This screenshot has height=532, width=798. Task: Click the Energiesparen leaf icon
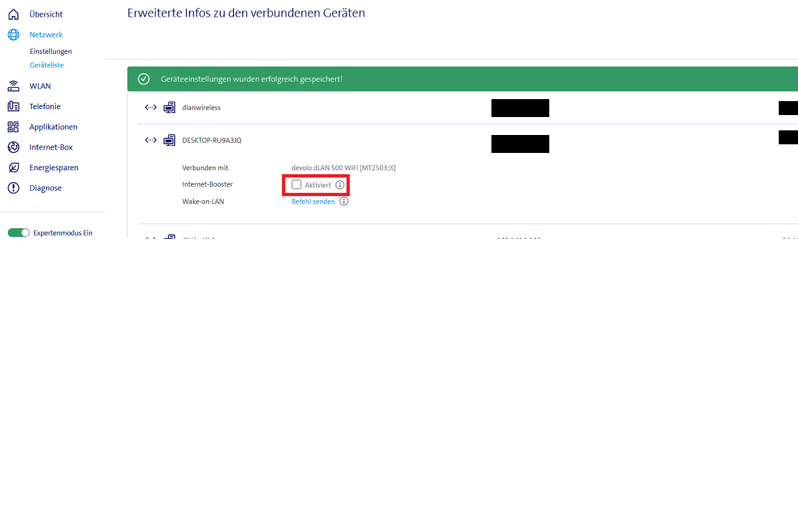13,168
